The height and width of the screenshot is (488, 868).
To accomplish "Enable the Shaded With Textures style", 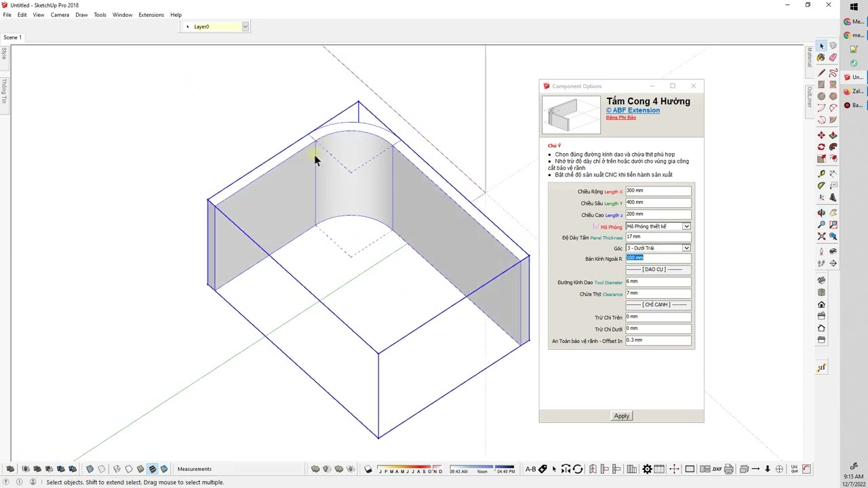I will (152, 469).
